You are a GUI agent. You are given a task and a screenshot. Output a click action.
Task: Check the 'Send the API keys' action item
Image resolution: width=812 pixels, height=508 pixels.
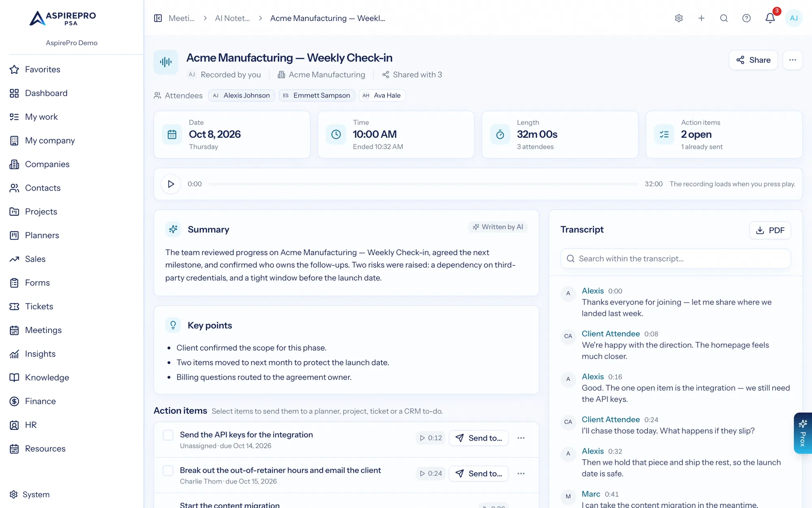point(168,435)
